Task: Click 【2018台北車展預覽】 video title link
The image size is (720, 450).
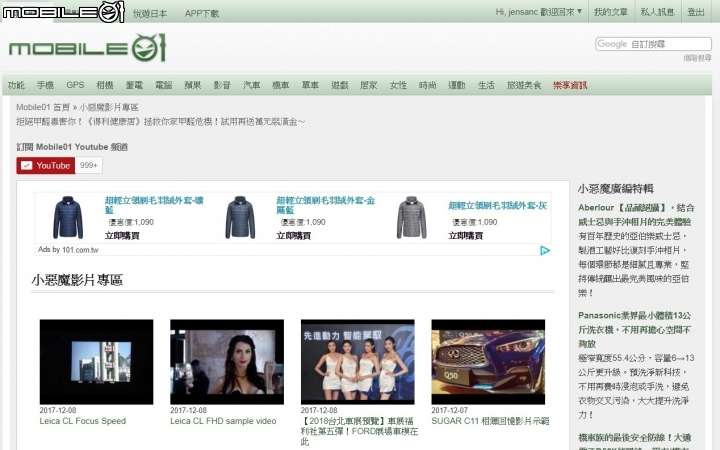Action: [359, 431]
